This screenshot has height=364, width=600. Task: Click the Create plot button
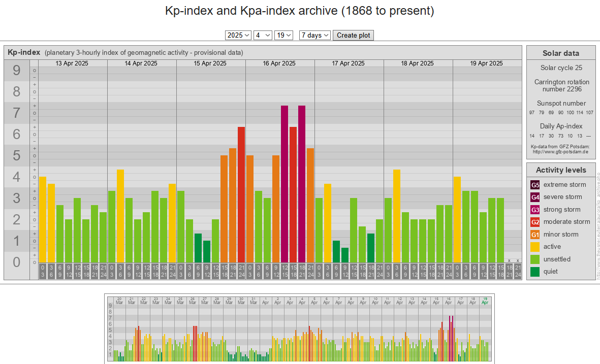pyautogui.click(x=353, y=35)
